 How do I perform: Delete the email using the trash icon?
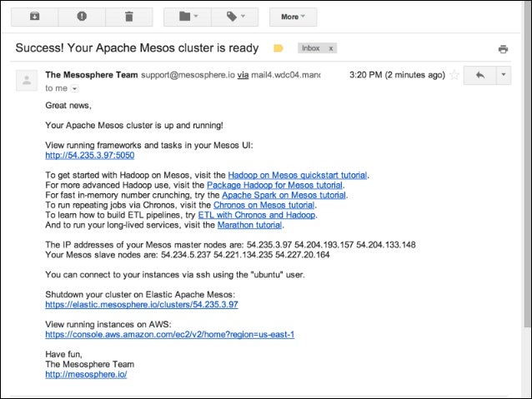pyautogui.click(x=129, y=17)
